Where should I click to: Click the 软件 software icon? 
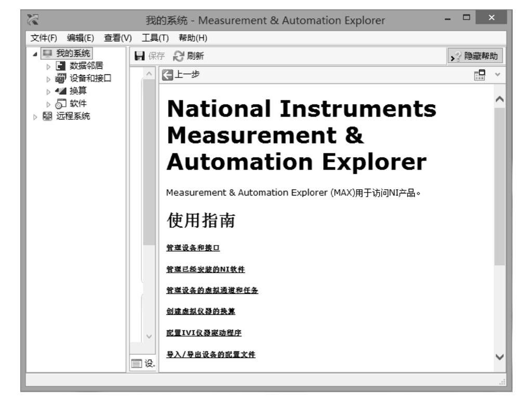[x=60, y=104]
